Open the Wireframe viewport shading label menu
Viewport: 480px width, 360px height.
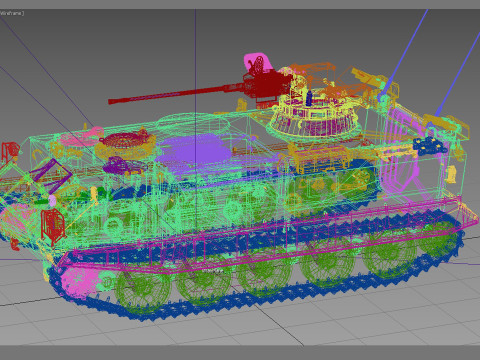tap(12, 13)
